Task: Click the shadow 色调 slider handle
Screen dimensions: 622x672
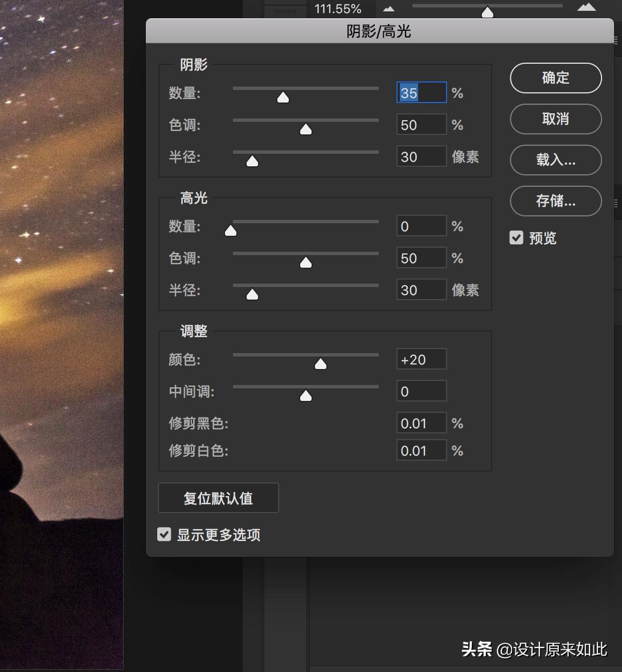Action: (305, 129)
